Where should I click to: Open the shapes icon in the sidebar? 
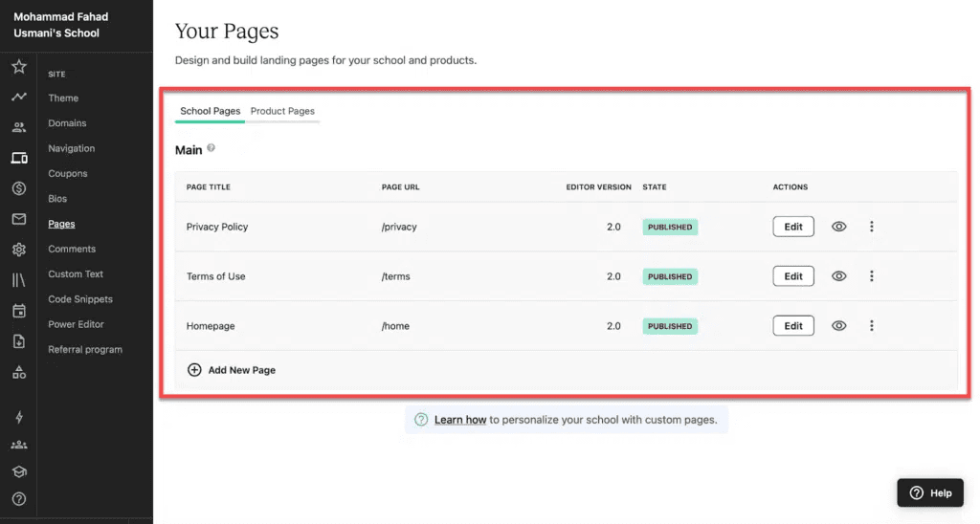pos(19,372)
